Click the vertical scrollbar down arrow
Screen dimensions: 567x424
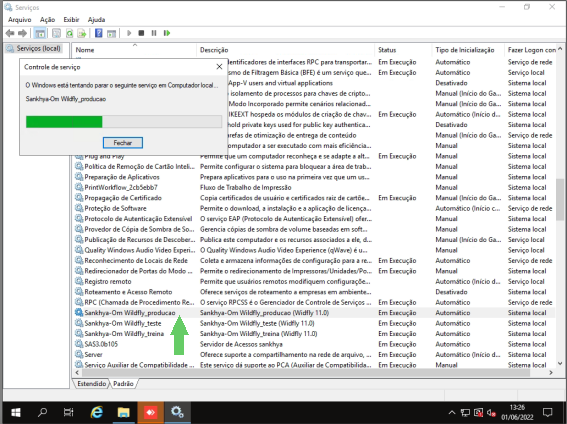[x=560, y=364]
